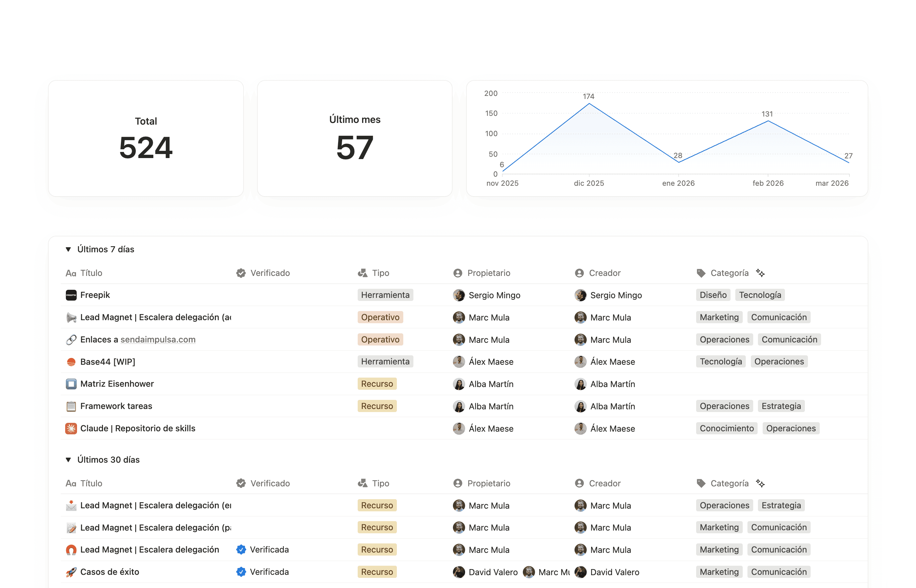Click the Matriz Eisenhower page icon
Screen dimensions: 916x588
[71, 384]
